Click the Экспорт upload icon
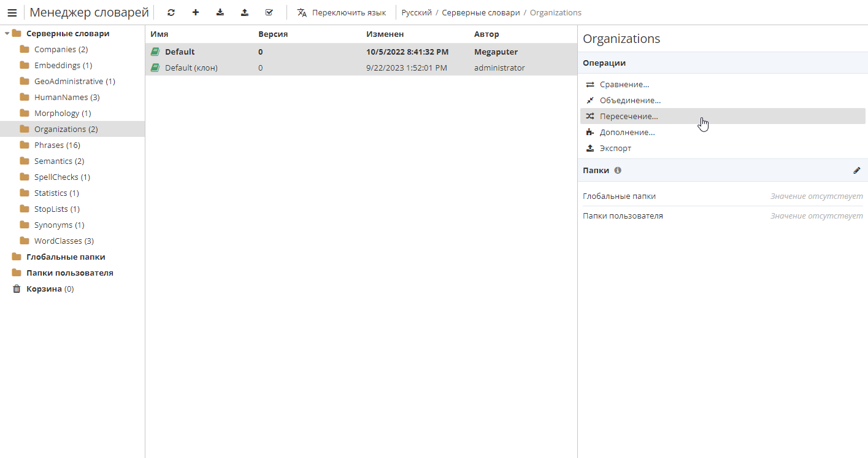868x458 pixels. pyautogui.click(x=590, y=148)
